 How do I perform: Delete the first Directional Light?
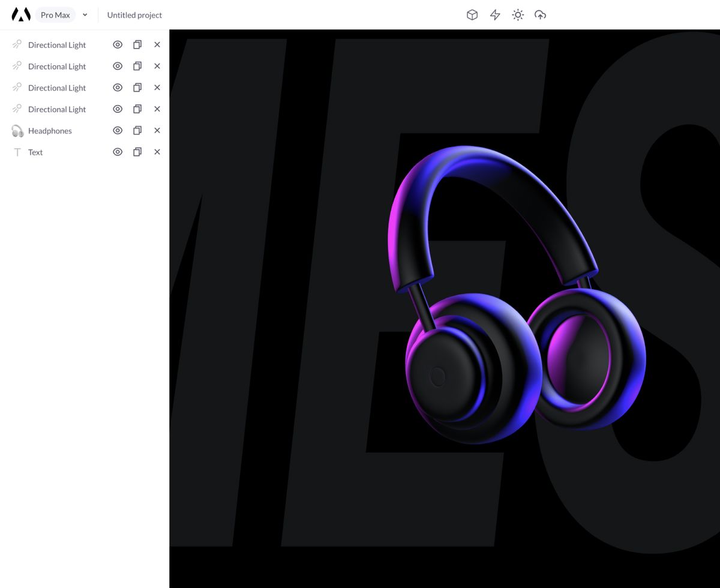157,44
